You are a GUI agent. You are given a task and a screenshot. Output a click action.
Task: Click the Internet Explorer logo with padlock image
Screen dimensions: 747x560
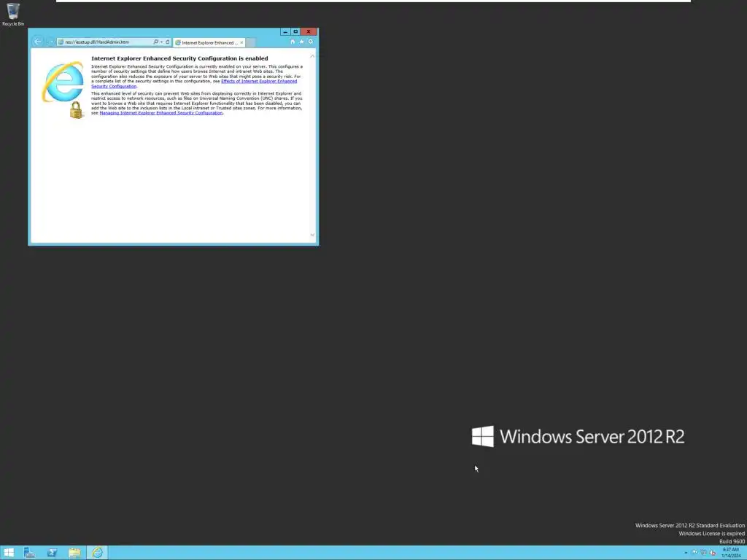tap(63, 90)
